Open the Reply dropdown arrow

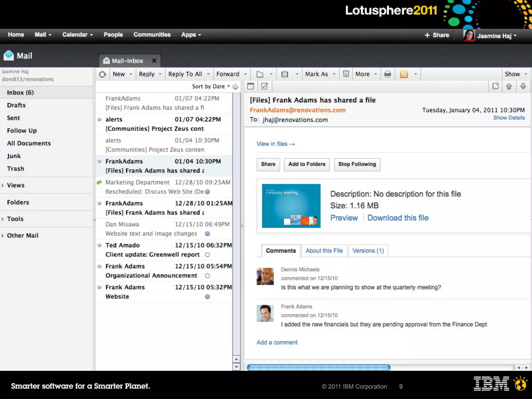click(x=160, y=74)
